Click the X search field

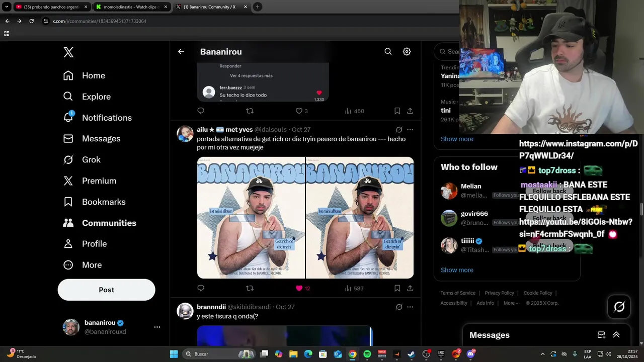(447, 51)
